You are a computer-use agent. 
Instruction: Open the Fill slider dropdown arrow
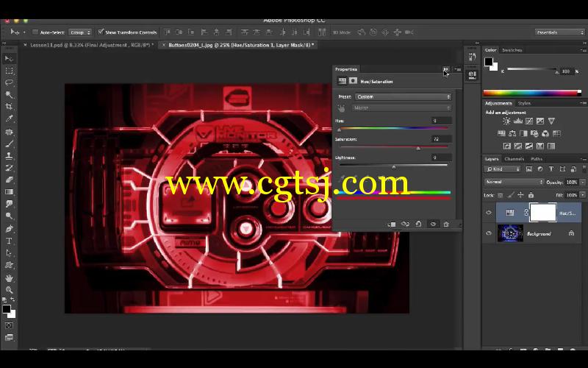click(582, 195)
